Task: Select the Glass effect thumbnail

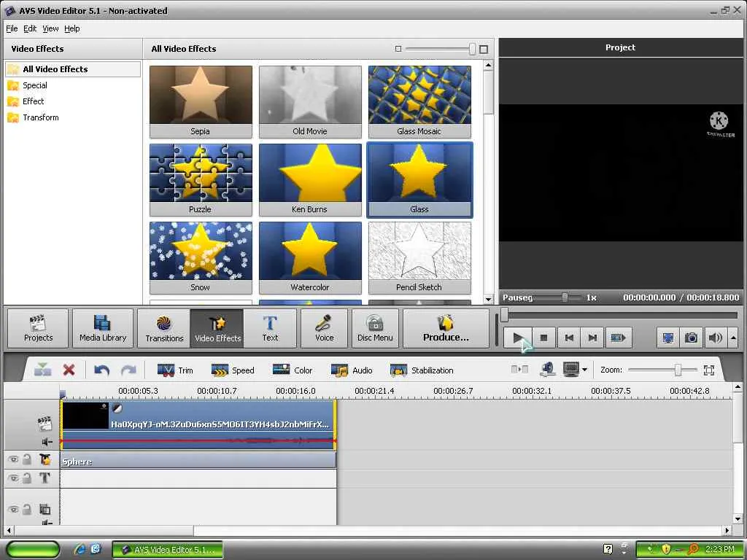Action: 419,179
